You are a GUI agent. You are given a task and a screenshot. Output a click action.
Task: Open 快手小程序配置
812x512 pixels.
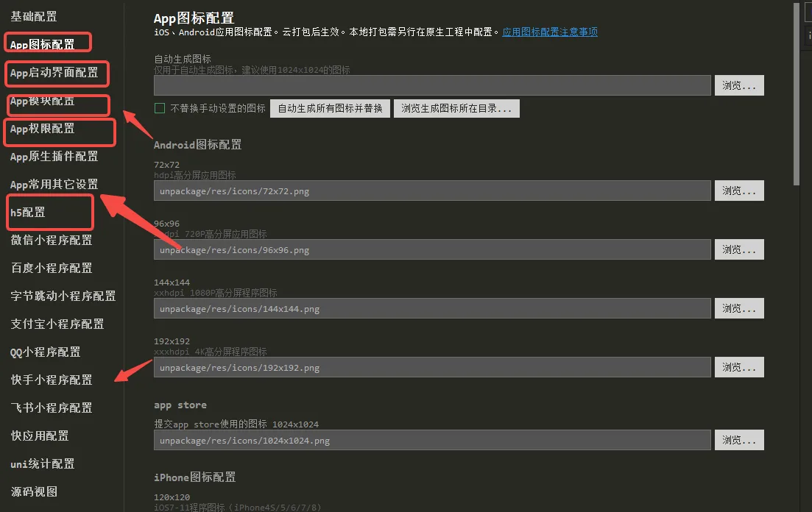click(x=52, y=380)
